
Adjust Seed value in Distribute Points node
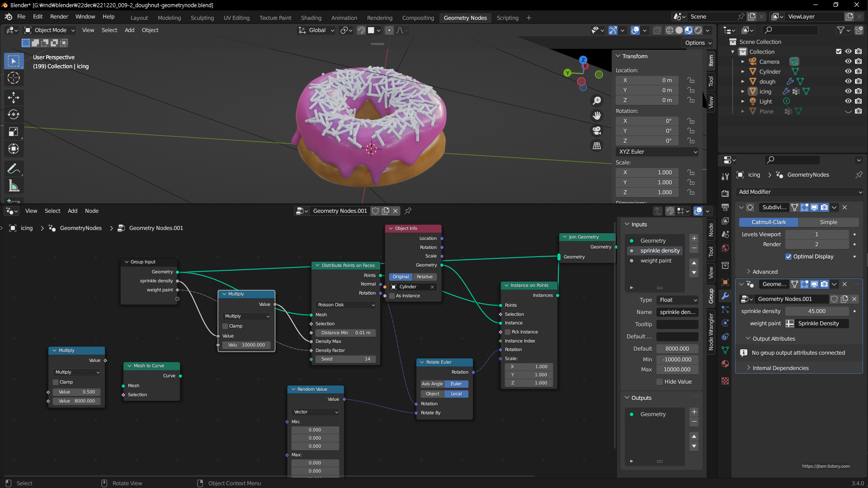tap(346, 359)
